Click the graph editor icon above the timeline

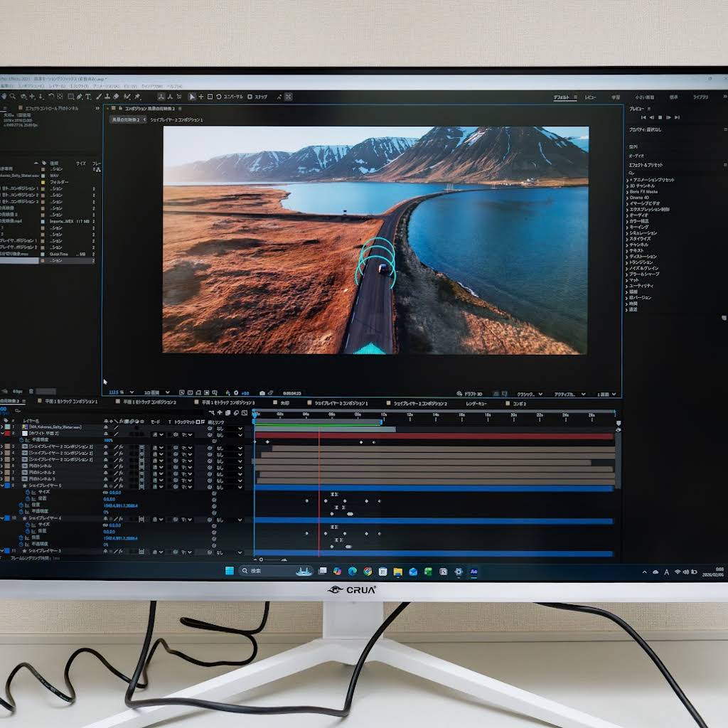[x=245, y=412]
